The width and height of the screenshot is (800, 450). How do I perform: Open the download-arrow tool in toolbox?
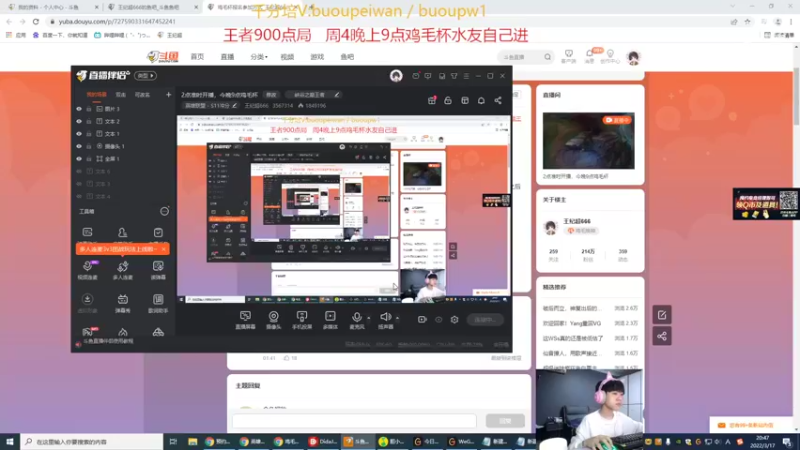[x=87, y=302]
